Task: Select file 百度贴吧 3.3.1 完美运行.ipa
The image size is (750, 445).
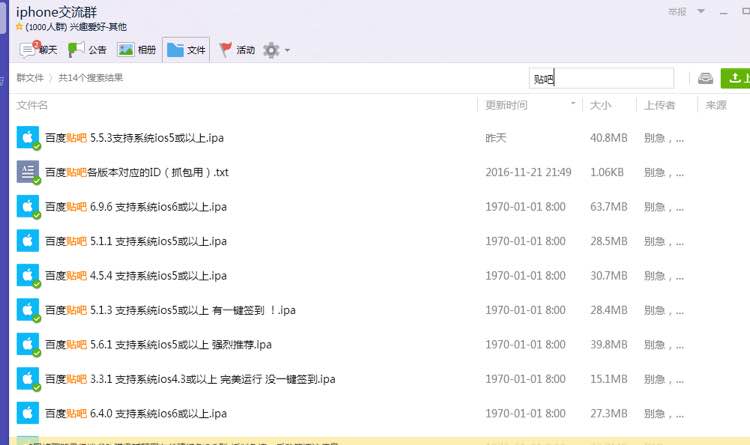Action: point(190,379)
